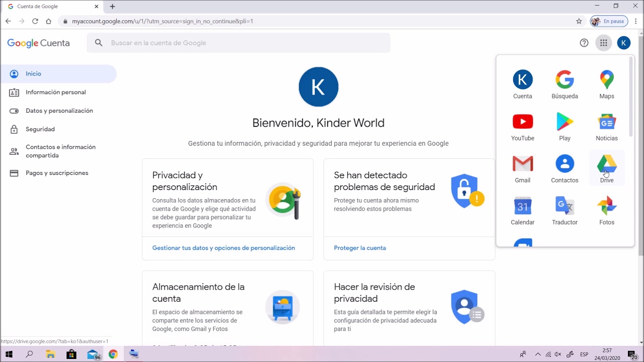This screenshot has height=362, width=644.
Task: Open Play store app icon
Action: (565, 127)
